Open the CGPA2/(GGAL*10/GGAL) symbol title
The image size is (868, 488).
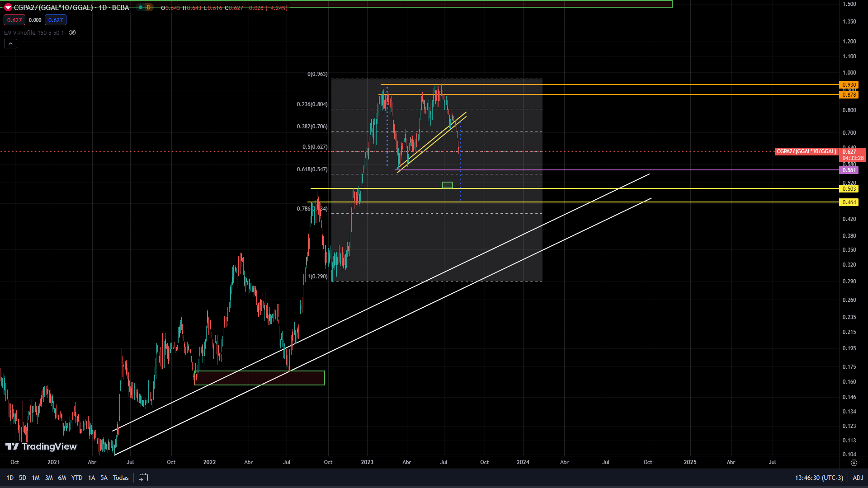coord(71,8)
